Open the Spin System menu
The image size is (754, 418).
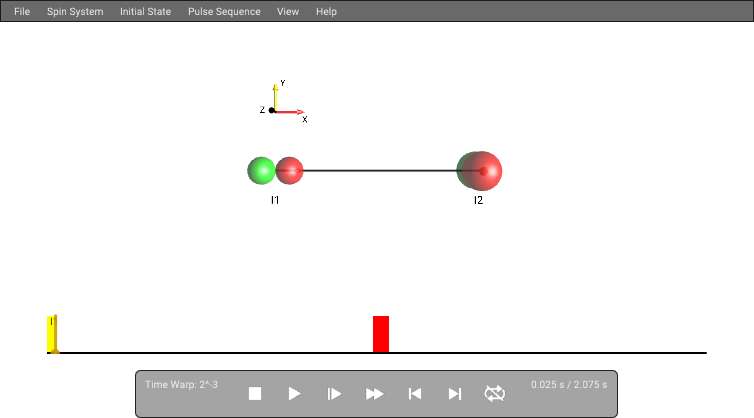pos(75,12)
